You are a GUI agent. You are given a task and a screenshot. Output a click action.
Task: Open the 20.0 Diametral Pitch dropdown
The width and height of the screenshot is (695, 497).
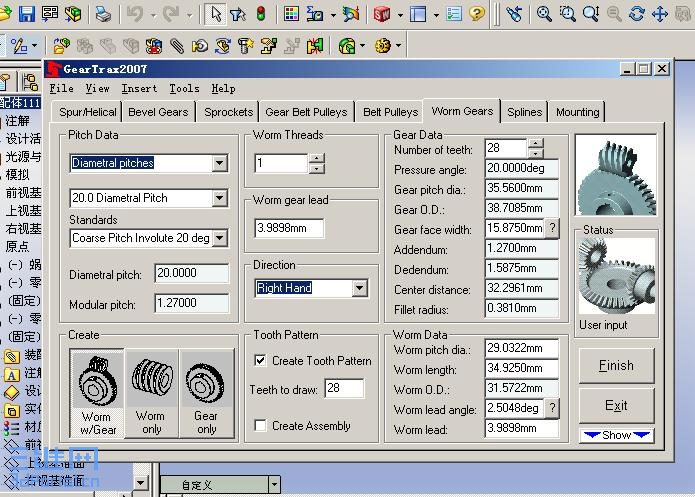219,198
